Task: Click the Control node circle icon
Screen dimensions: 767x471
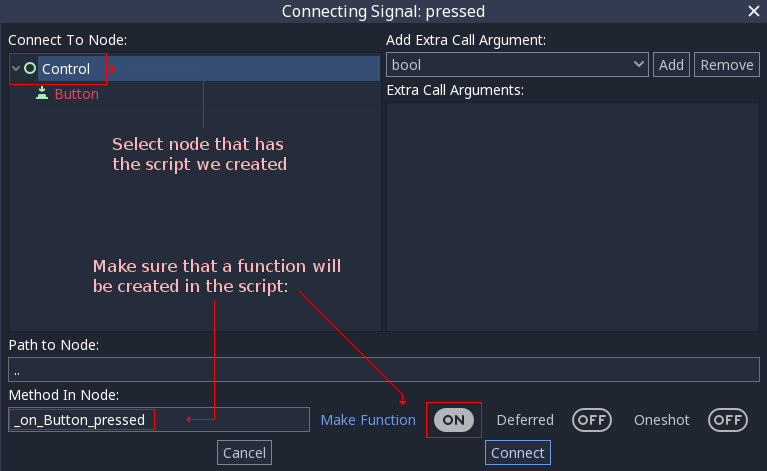Action: 30,69
